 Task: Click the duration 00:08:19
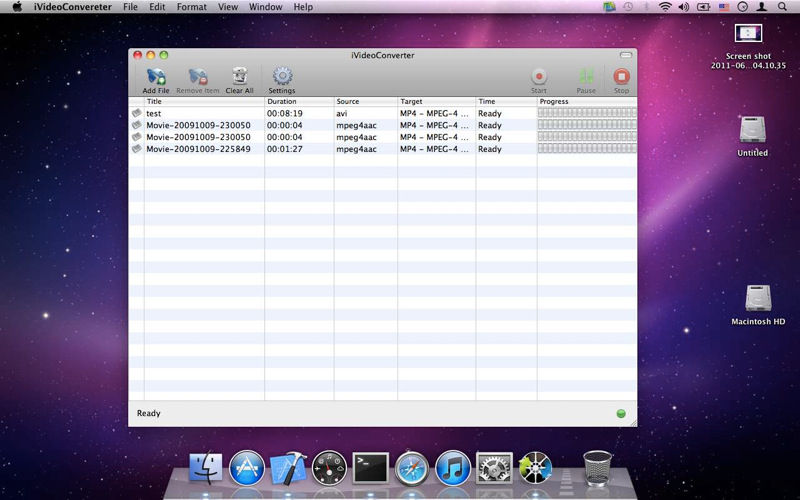(285, 113)
